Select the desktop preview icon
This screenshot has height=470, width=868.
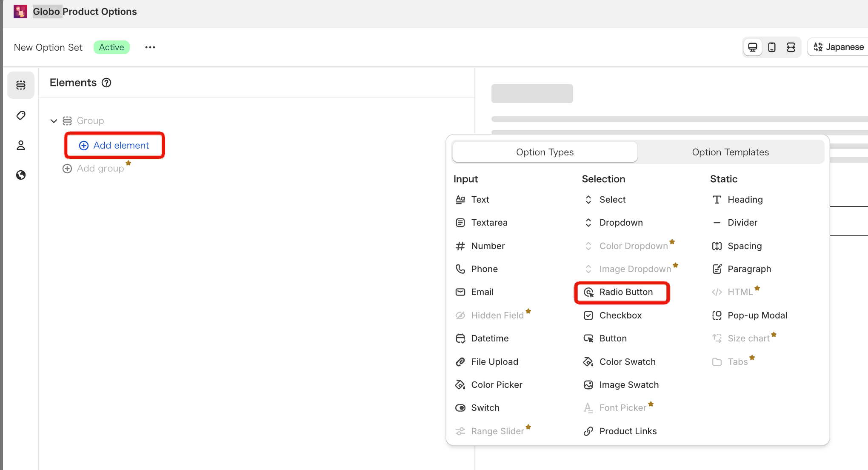pyautogui.click(x=752, y=47)
